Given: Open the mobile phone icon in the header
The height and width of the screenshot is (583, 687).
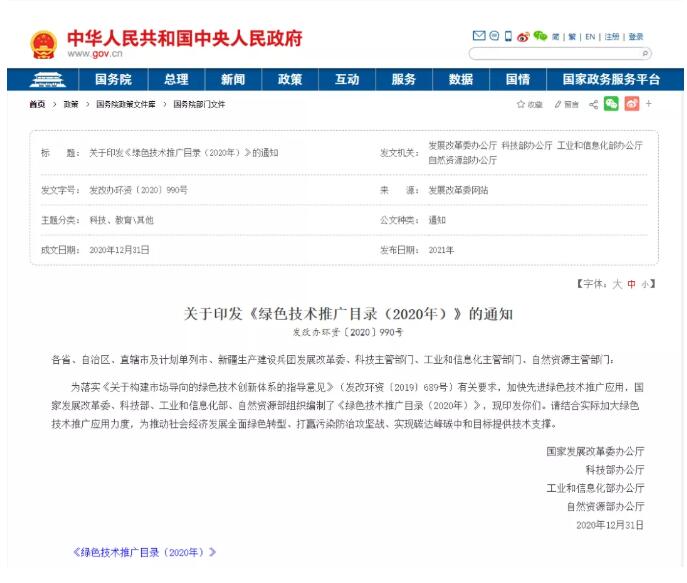Looking at the screenshot, I should click(508, 36).
